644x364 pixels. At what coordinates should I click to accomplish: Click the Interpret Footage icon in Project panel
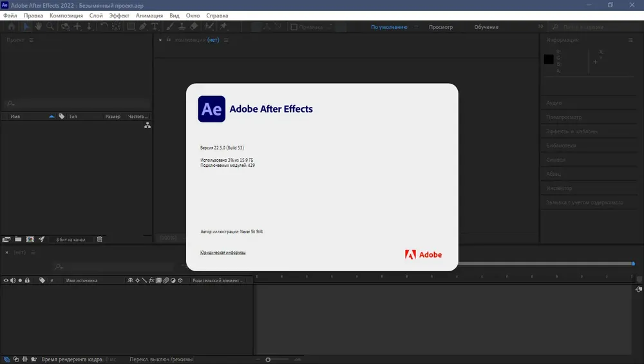(x=6, y=239)
